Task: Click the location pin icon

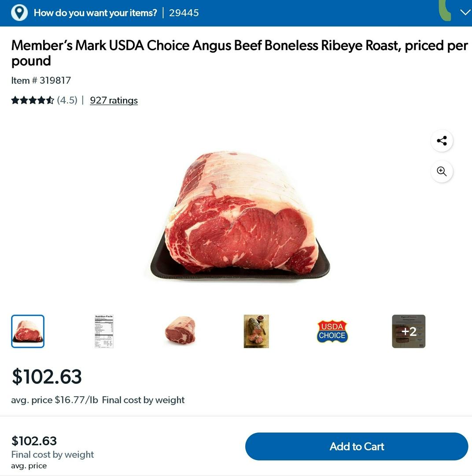Action: click(x=19, y=13)
